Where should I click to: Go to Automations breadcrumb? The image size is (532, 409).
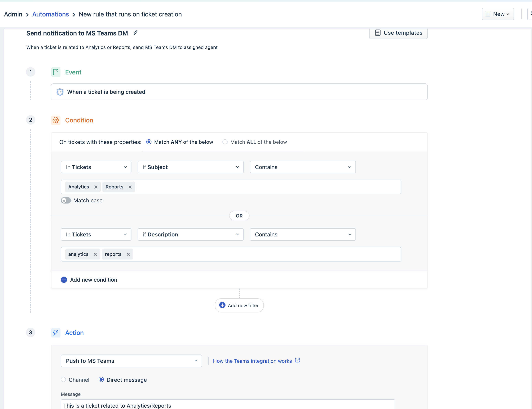pyautogui.click(x=50, y=14)
